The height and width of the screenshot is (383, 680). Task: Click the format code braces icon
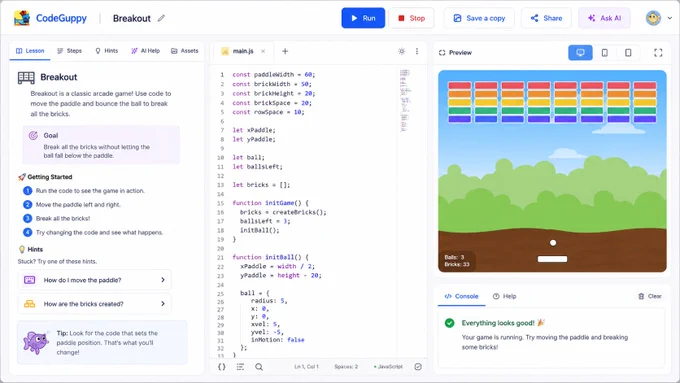point(222,367)
